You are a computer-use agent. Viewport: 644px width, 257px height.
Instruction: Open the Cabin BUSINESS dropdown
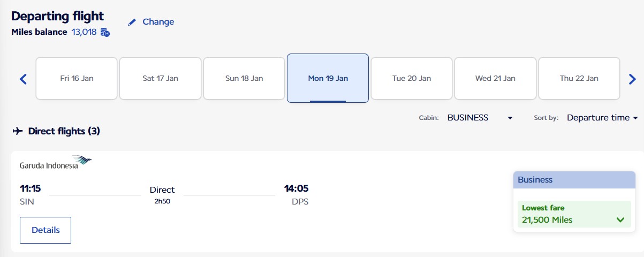coord(480,118)
